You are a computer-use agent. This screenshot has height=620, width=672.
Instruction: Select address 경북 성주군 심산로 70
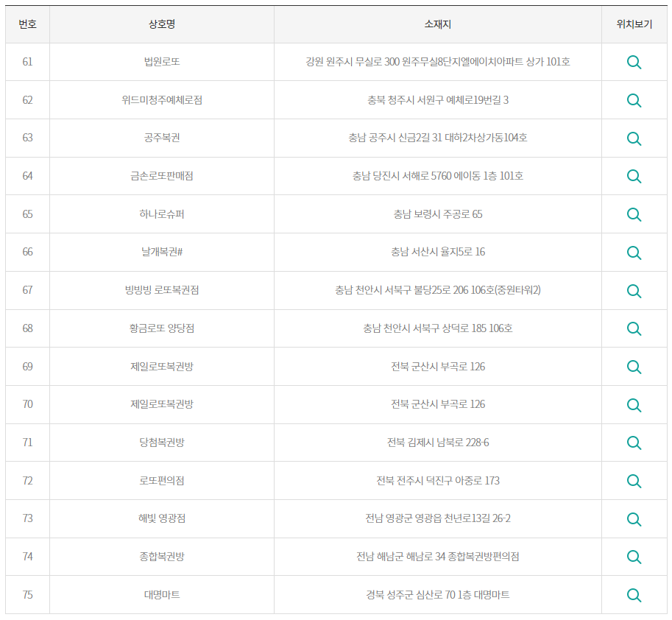coord(411,594)
